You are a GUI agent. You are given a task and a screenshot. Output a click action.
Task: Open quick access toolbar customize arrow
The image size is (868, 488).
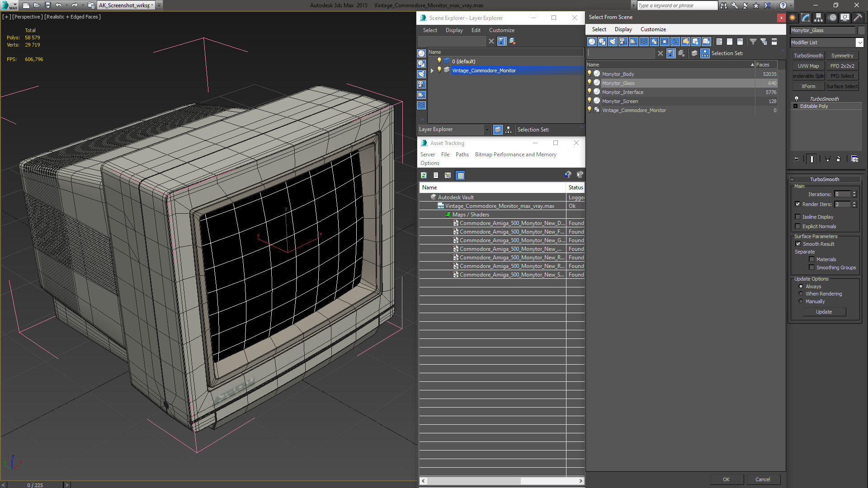point(159,5)
